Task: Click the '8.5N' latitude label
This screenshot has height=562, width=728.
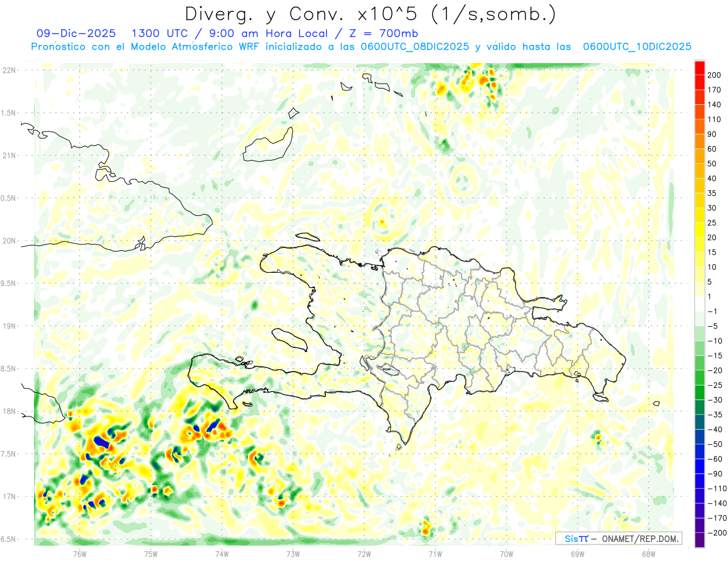Action: pyautogui.click(x=8, y=369)
